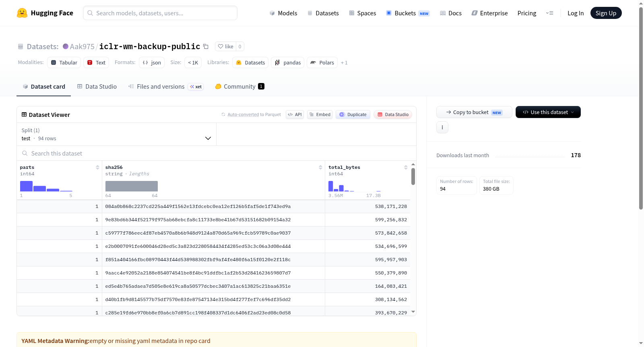Open the Community tab

[x=239, y=86]
